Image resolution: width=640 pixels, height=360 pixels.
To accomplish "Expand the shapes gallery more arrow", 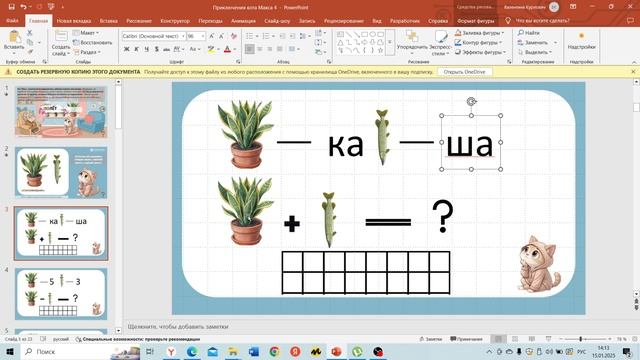I will (x=390, y=42).
